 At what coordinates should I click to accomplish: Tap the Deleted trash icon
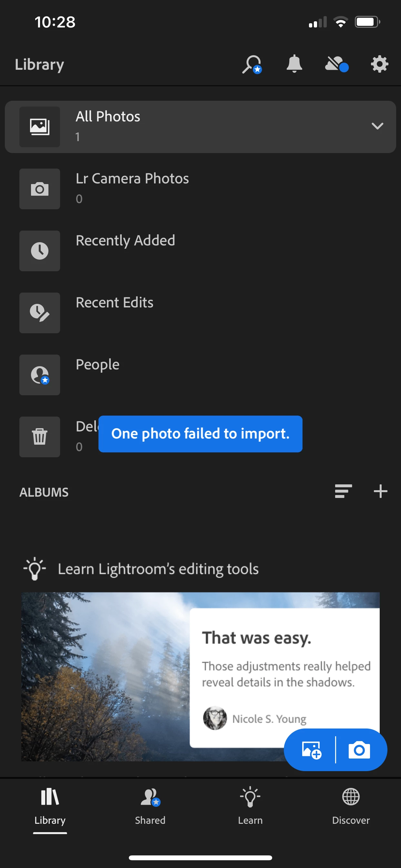40,437
